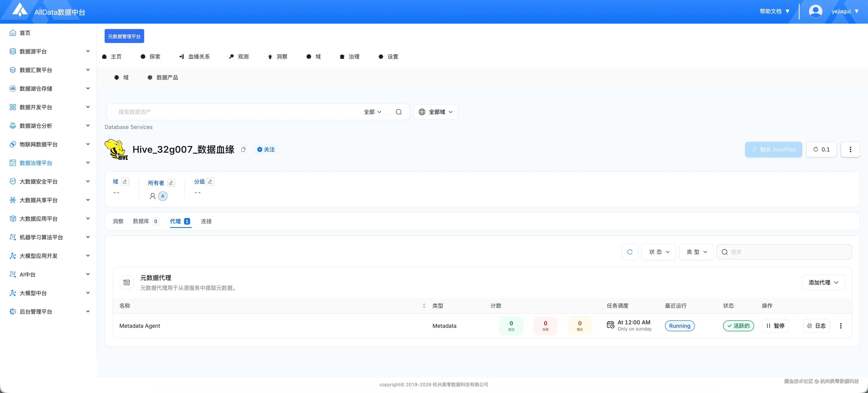Open the 状态 filter dropdown
Viewport: 868px width, 393px height.
pyautogui.click(x=659, y=252)
